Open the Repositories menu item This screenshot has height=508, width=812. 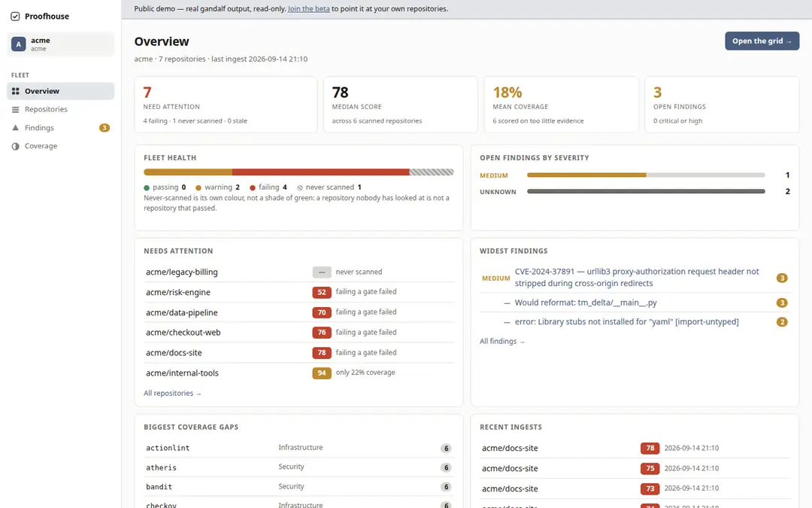pos(61,109)
